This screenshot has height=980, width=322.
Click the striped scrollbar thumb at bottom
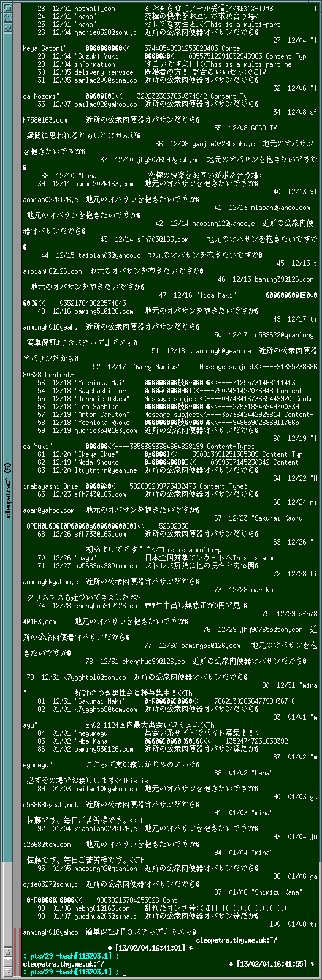click(17, 952)
